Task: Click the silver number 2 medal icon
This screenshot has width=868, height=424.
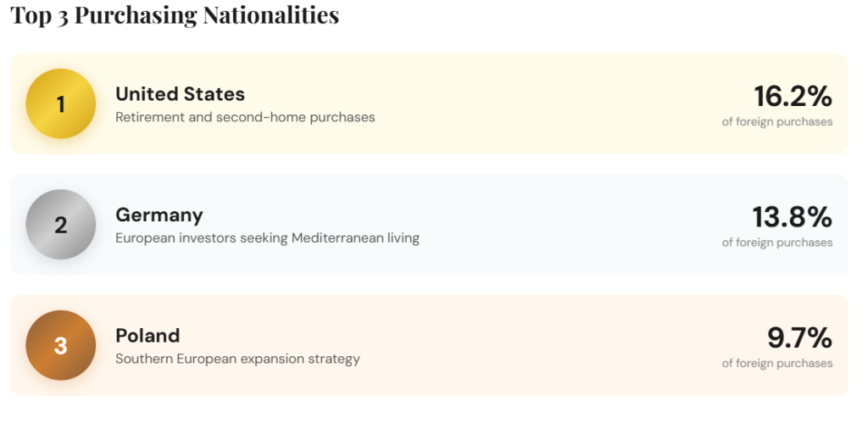Action: 60,225
